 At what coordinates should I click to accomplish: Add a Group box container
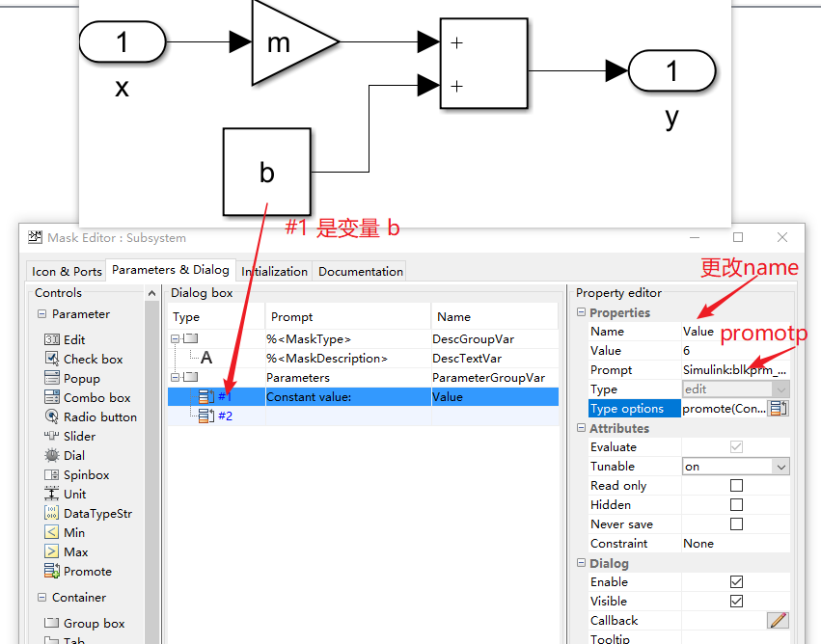[x=84, y=624]
